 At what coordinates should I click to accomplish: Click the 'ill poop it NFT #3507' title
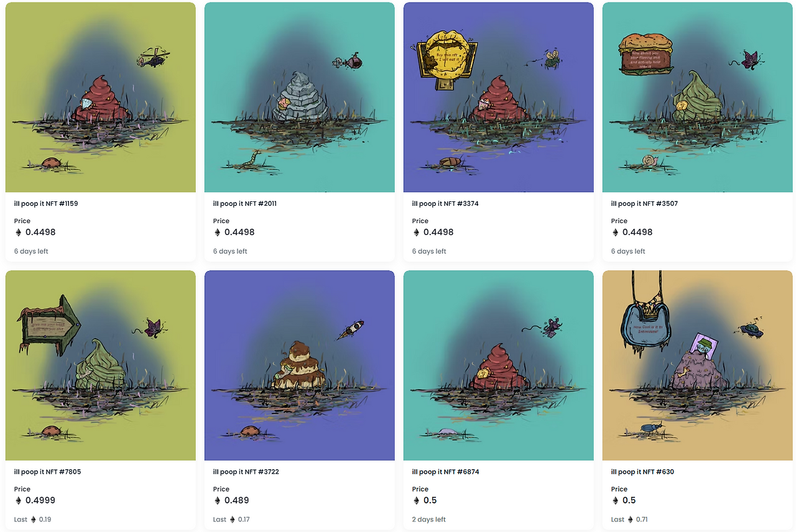(x=644, y=203)
